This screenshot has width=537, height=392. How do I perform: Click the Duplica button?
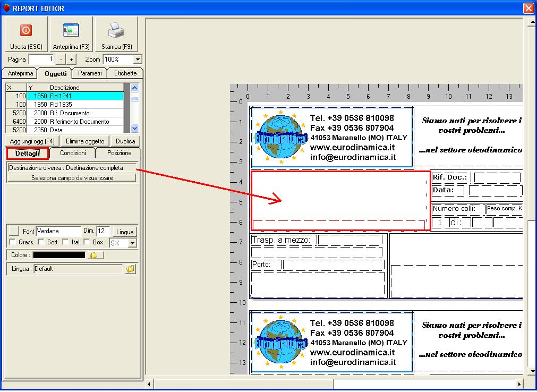125,141
